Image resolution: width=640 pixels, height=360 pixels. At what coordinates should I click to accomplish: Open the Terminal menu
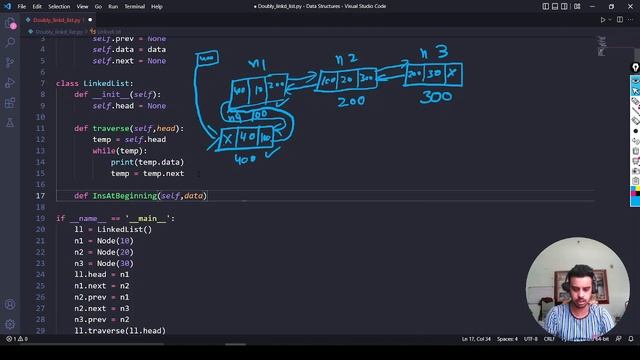pyautogui.click(x=135, y=7)
